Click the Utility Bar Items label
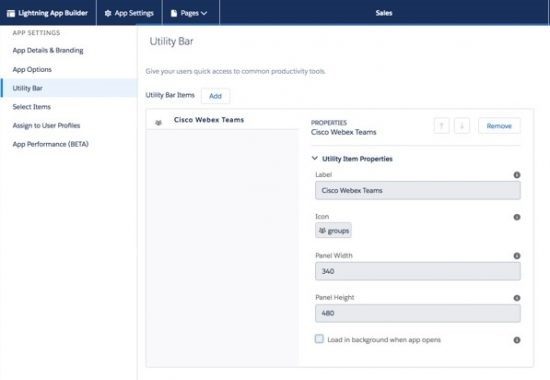 [x=170, y=95]
